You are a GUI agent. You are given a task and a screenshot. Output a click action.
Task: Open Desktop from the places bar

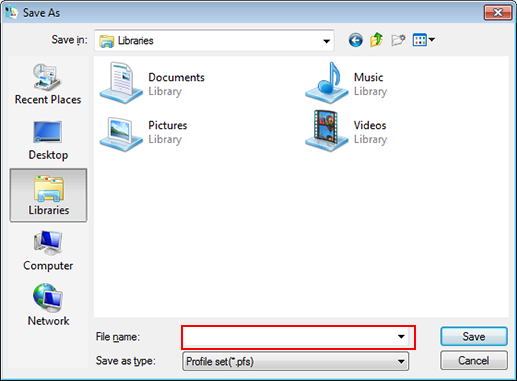48,141
